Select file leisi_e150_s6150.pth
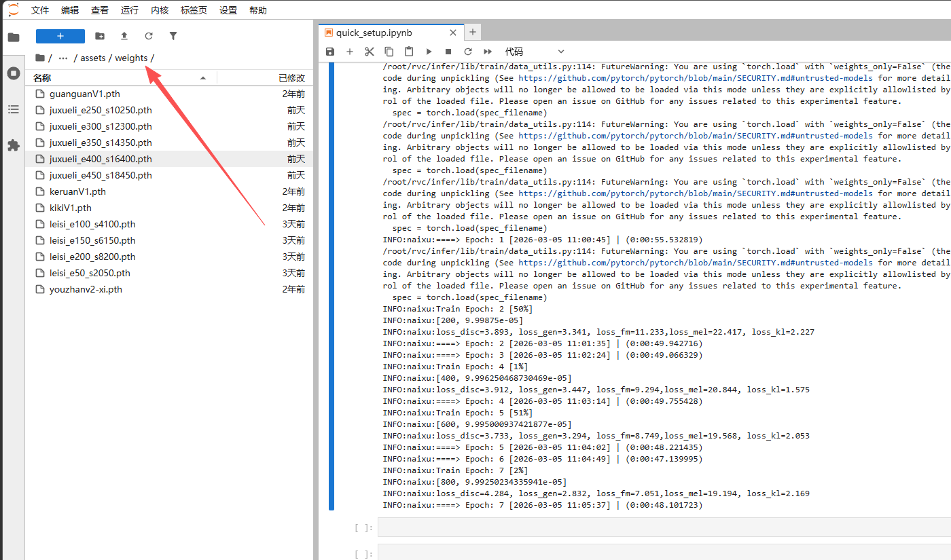Screen dimensions: 951x560 coord(169,240)
